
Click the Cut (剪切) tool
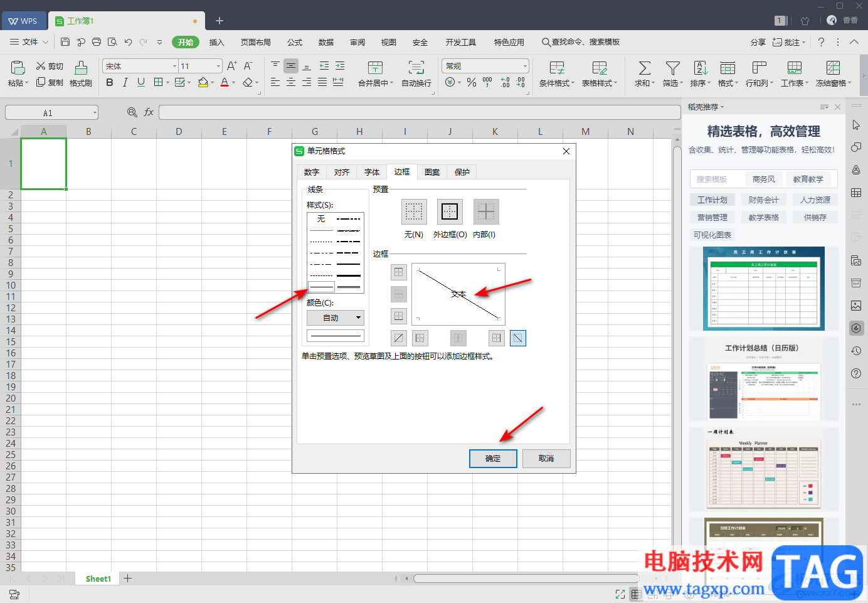coord(50,66)
